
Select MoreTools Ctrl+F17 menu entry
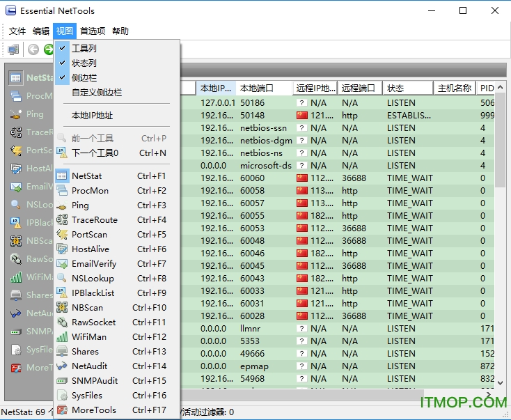tap(117, 410)
